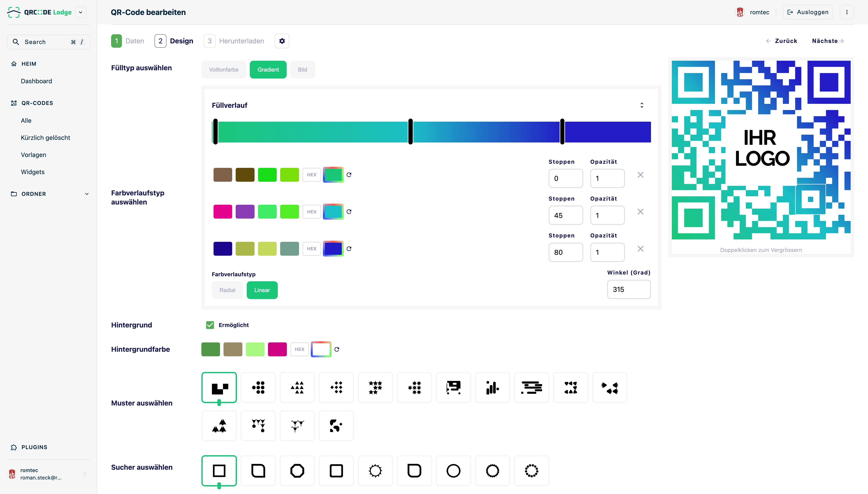Select the scalloped circle finder shape
Image resolution: width=868 pixels, height=494 pixels.
492,471
